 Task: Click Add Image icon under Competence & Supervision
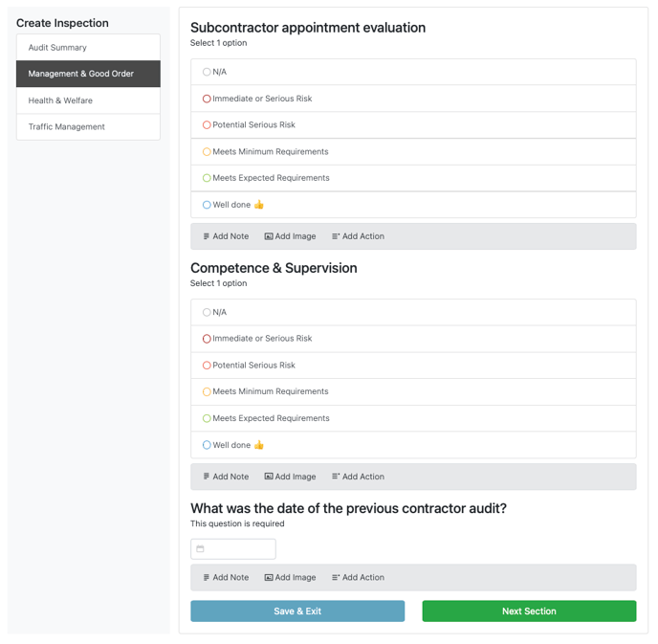(x=269, y=477)
